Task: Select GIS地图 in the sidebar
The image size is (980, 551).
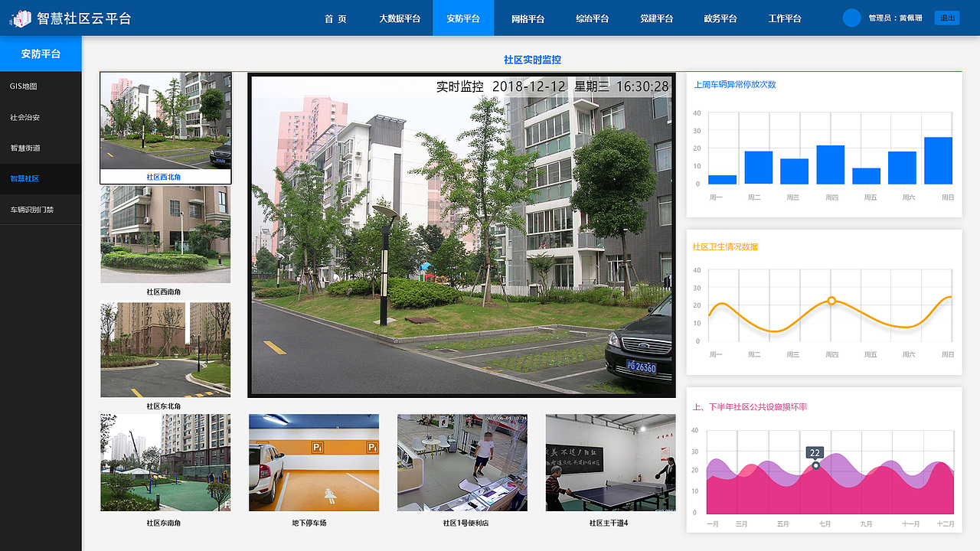Action: point(41,86)
